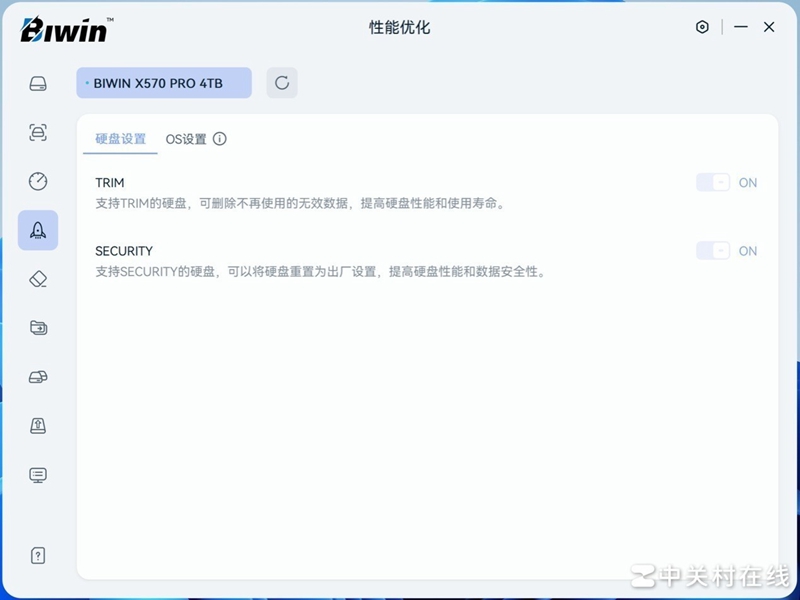Open the speed test gauge icon

[x=38, y=181]
